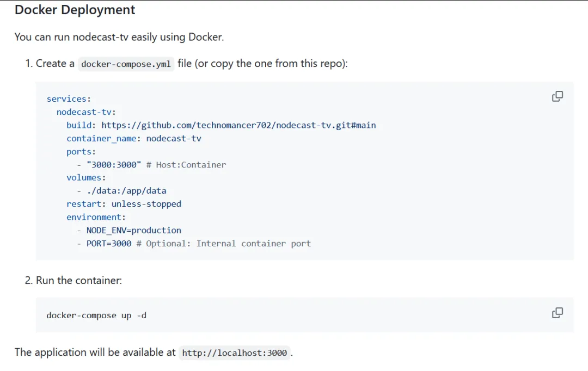Click the build GitHub URL line
The image size is (588, 371).
[221, 125]
